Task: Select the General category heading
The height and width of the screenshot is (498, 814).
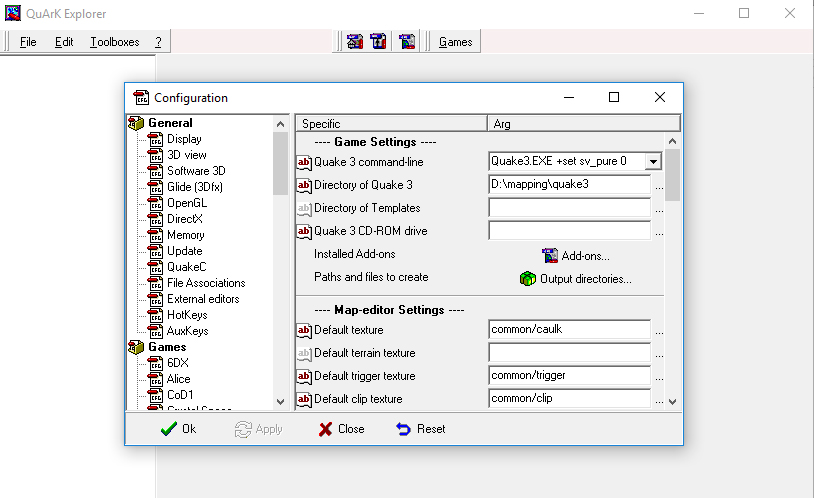Action: click(x=170, y=123)
